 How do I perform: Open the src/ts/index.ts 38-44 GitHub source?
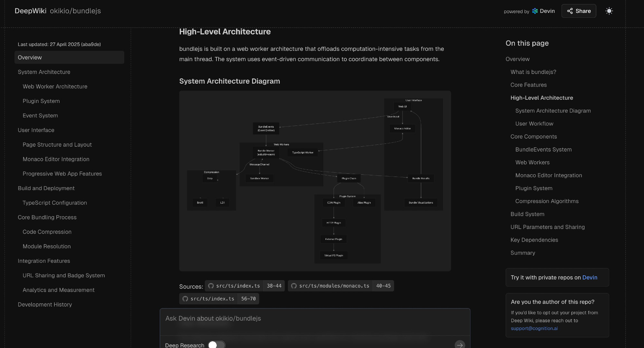coord(245,286)
